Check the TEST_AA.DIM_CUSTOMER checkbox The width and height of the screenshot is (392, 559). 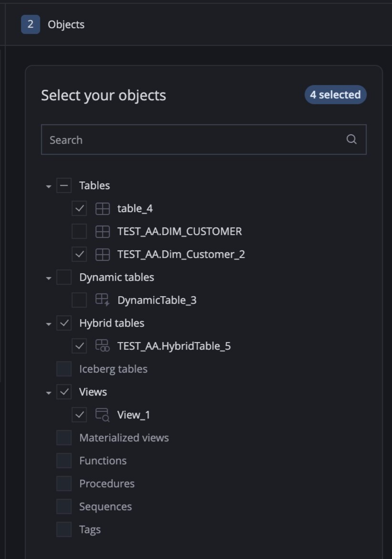(x=79, y=231)
